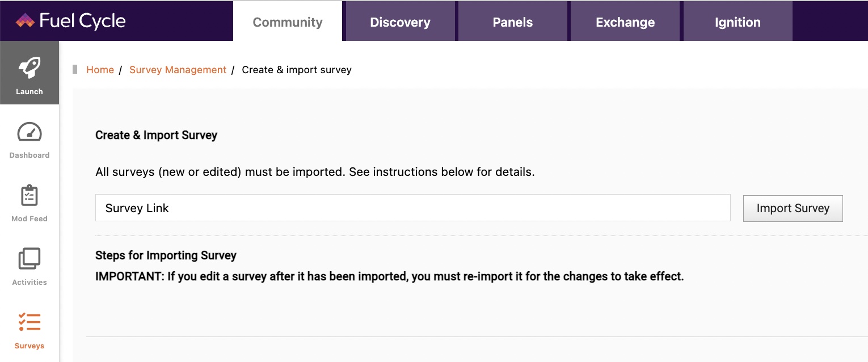Select the Exchange tab

[625, 22]
